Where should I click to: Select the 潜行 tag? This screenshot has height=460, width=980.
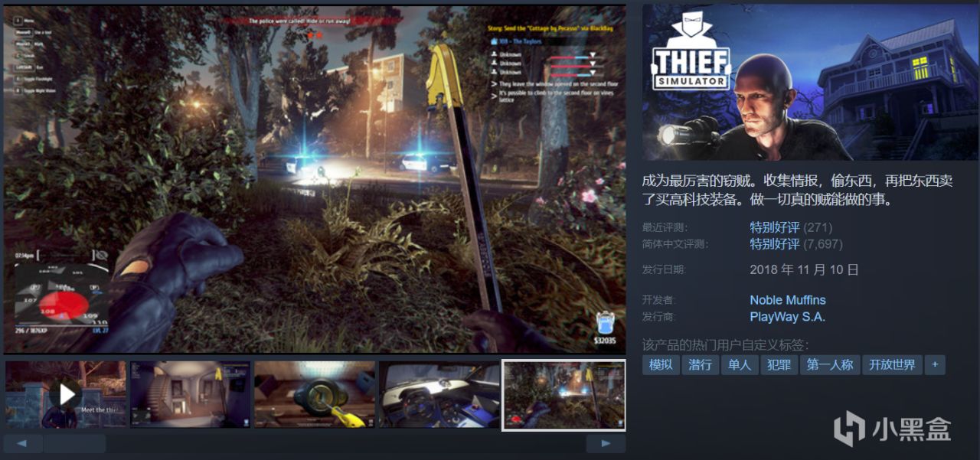(x=701, y=365)
